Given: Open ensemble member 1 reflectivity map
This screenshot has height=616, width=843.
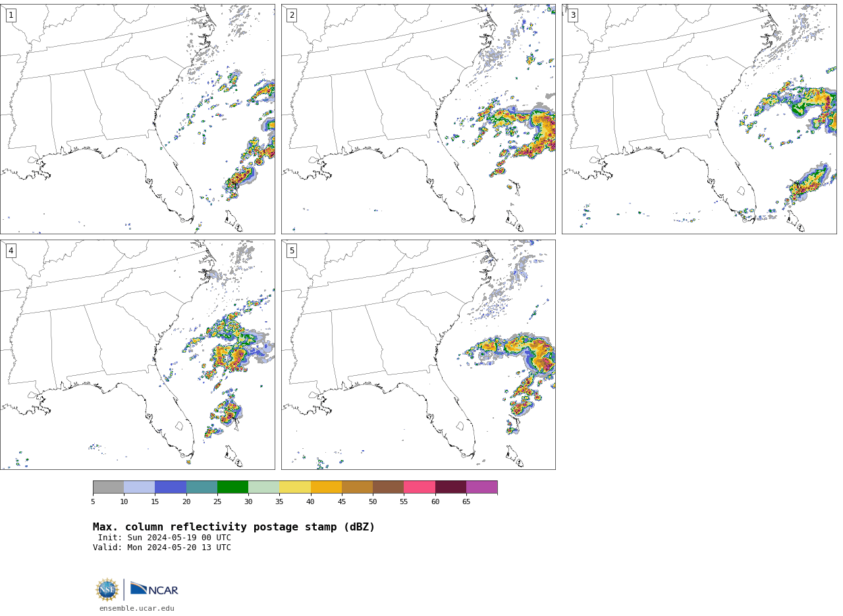Looking at the screenshot, I should click(138, 119).
